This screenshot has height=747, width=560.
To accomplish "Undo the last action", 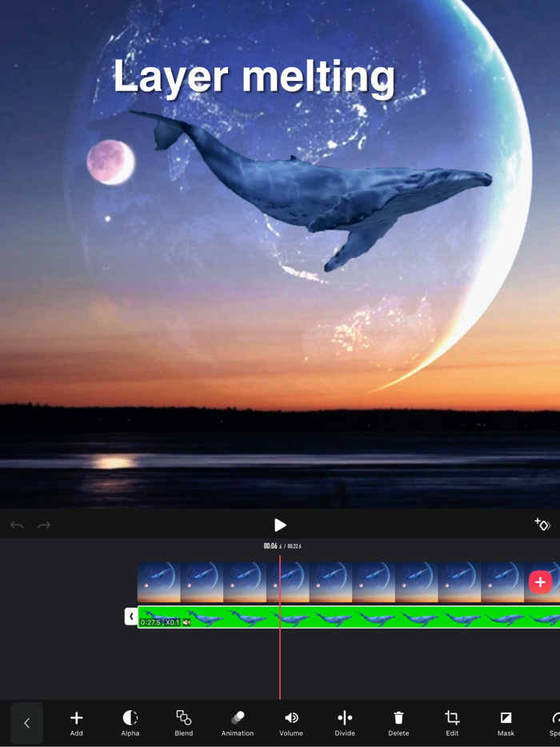I will 17,525.
